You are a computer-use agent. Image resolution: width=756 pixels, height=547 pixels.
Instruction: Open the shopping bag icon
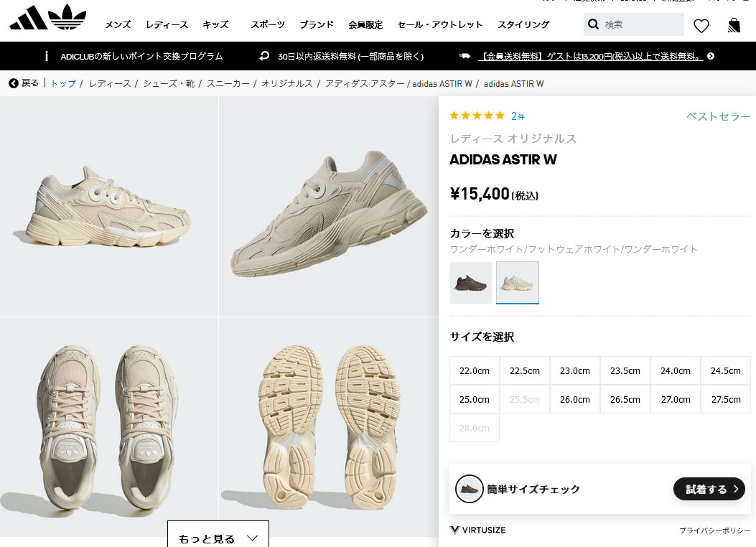(x=734, y=24)
